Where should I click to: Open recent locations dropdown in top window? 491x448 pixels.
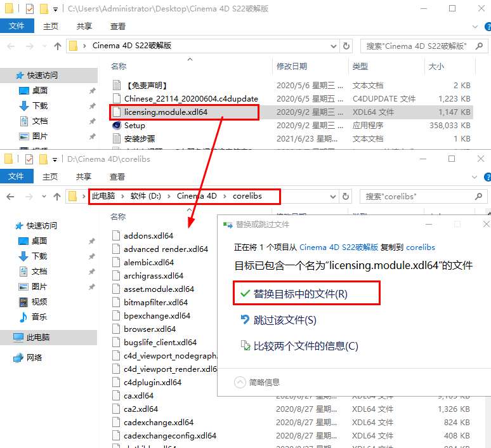tap(45, 46)
